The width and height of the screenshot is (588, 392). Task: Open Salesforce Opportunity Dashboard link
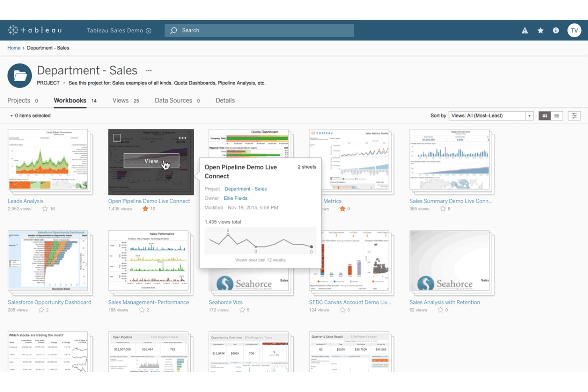[50, 302]
